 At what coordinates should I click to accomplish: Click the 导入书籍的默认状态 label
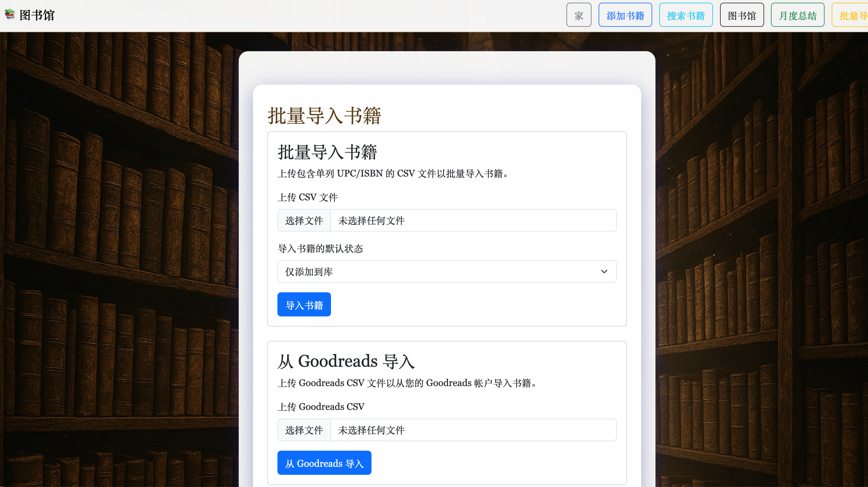tap(320, 249)
